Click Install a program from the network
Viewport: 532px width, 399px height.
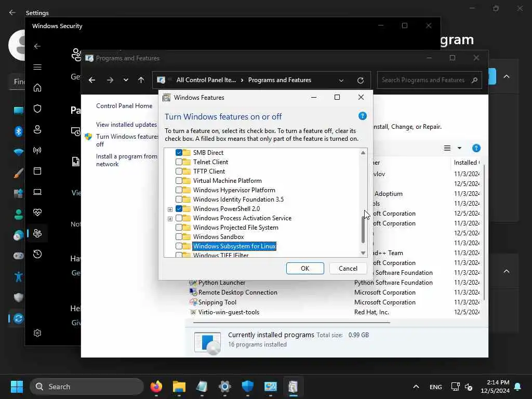[127, 160]
